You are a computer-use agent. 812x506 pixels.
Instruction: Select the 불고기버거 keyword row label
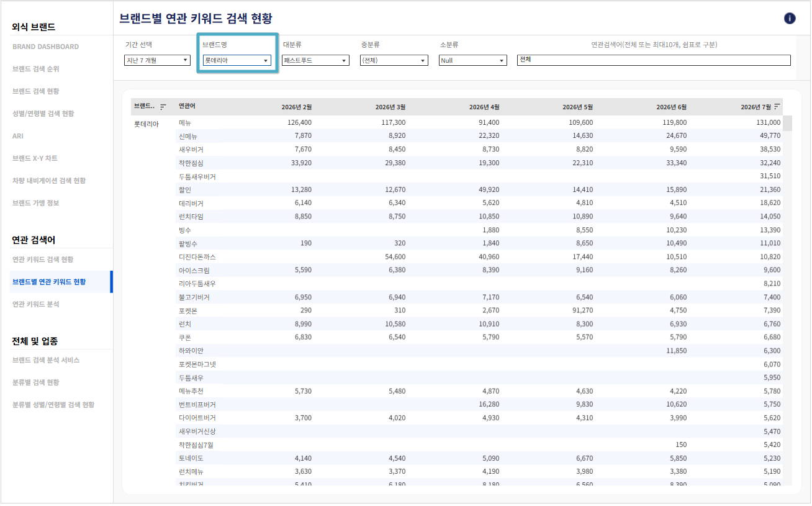(x=194, y=297)
